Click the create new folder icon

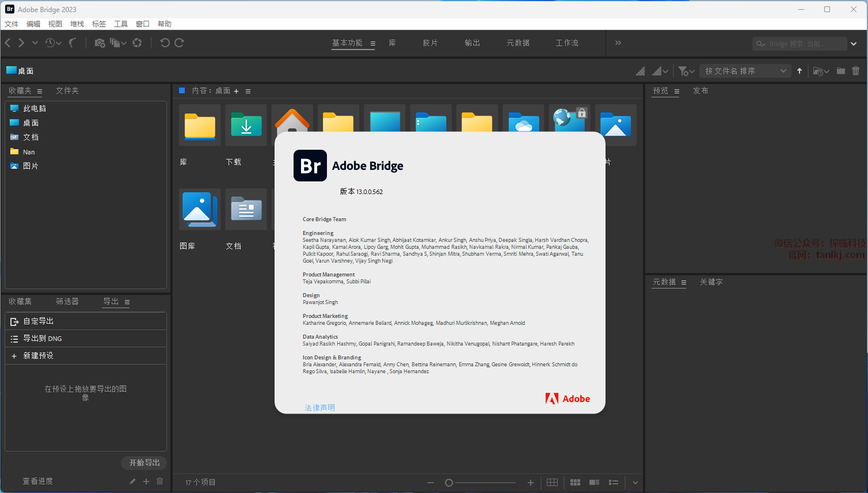pyautogui.click(x=841, y=71)
